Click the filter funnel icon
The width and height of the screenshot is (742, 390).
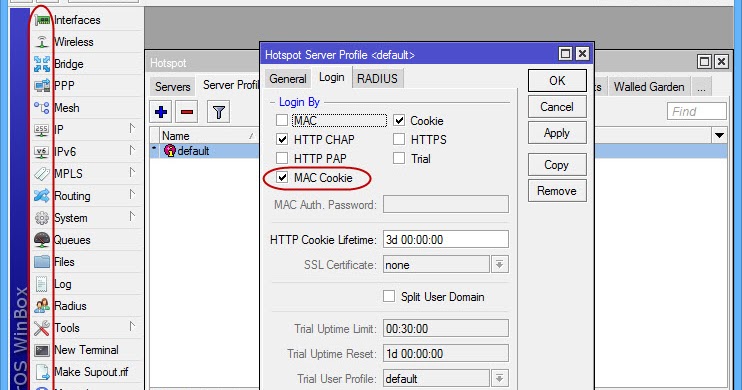pyautogui.click(x=219, y=112)
